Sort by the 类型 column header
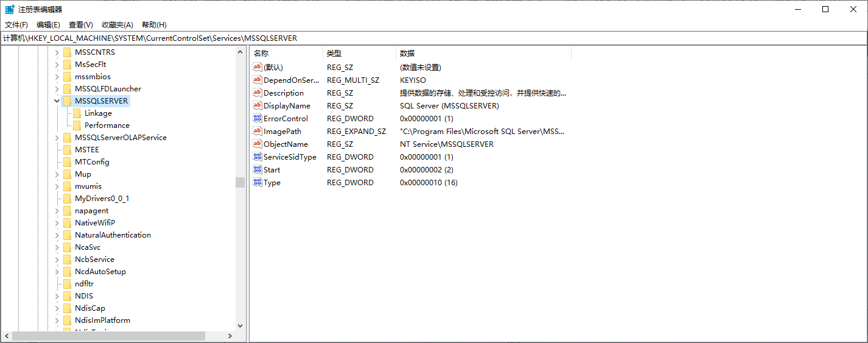This screenshot has height=343, width=868. [359, 54]
